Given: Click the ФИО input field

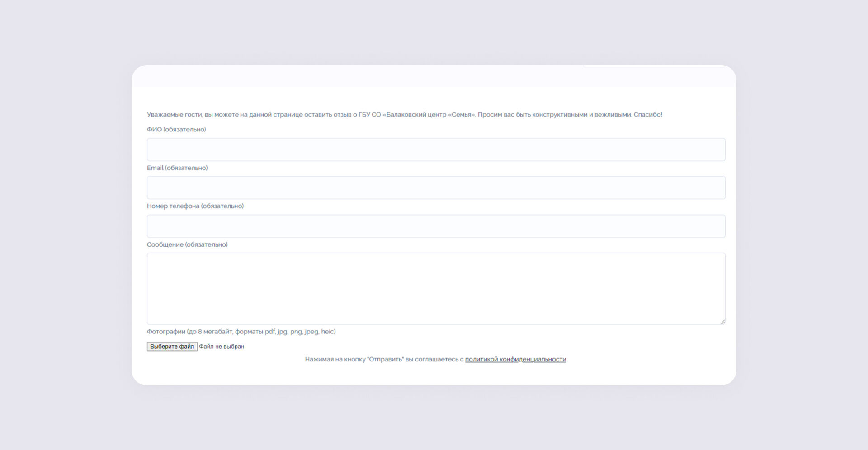Looking at the screenshot, I should [436, 150].
